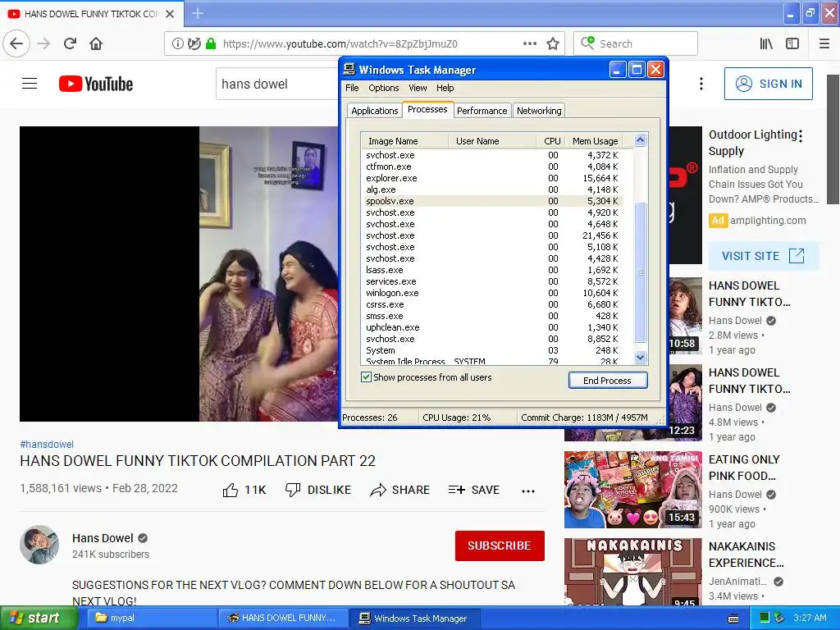Viewport: 840px width, 630px height.
Task: Open Task Manager Options menu
Action: [x=384, y=88]
